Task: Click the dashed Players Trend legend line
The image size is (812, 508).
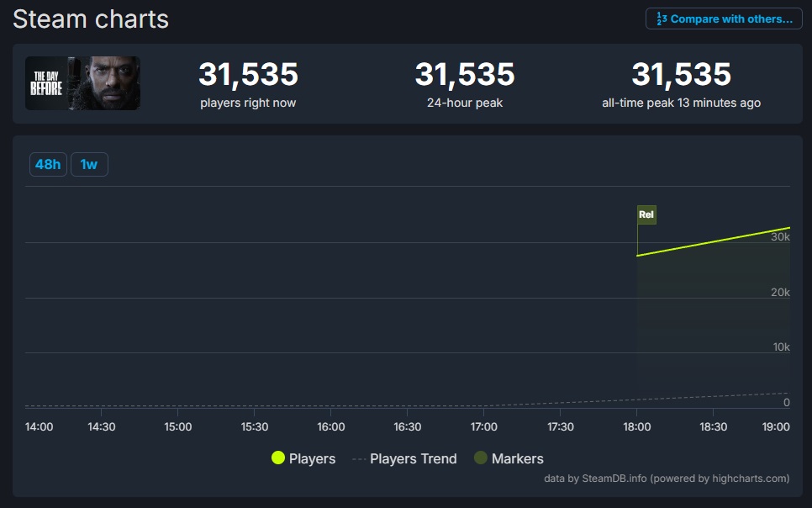Action: (359, 458)
